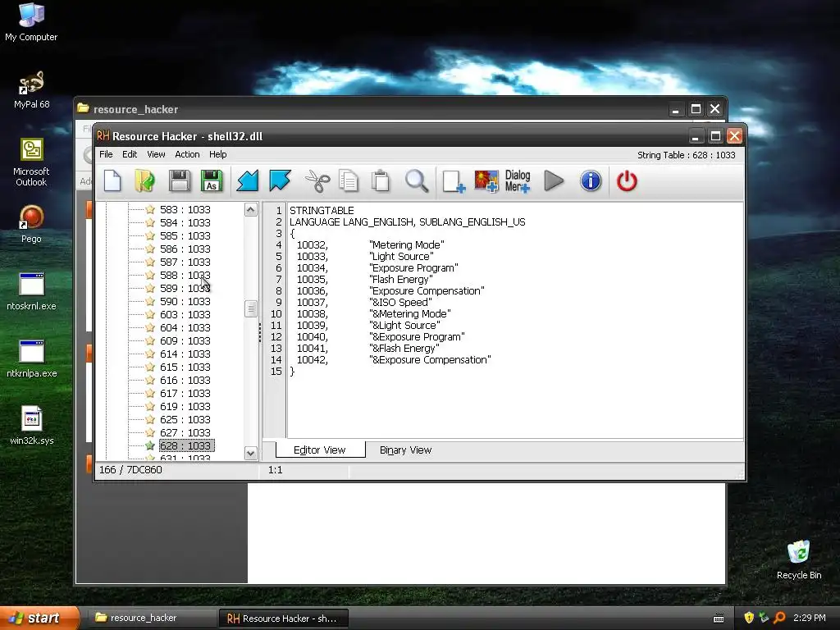Click the red power Exit icon

click(627, 181)
